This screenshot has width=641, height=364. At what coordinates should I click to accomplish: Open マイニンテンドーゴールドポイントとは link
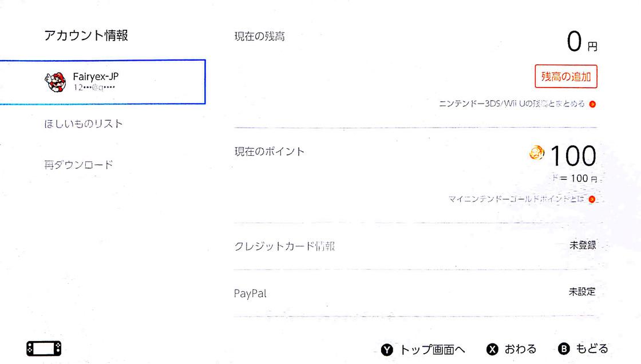[517, 199]
